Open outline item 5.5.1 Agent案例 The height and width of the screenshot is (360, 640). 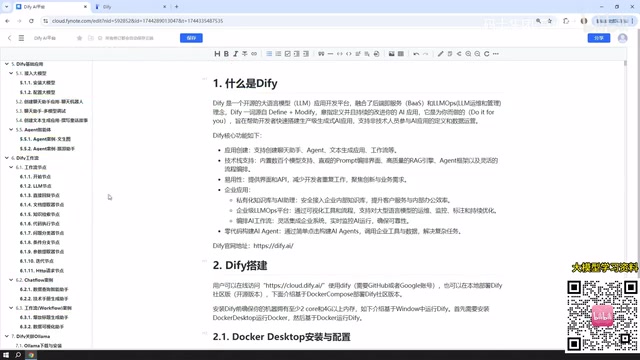[45, 139]
